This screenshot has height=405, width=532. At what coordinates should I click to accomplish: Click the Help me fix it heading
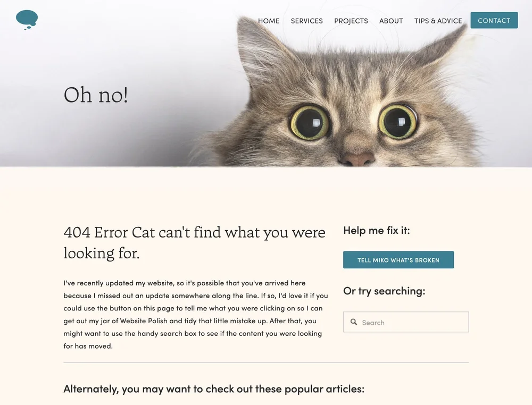pyautogui.click(x=377, y=231)
